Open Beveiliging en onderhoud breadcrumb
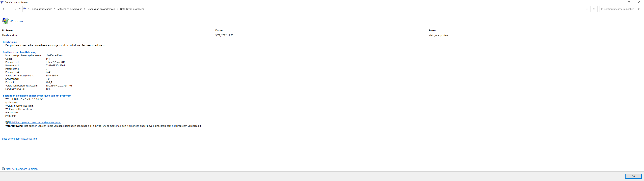The image size is (644, 181). click(101, 9)
